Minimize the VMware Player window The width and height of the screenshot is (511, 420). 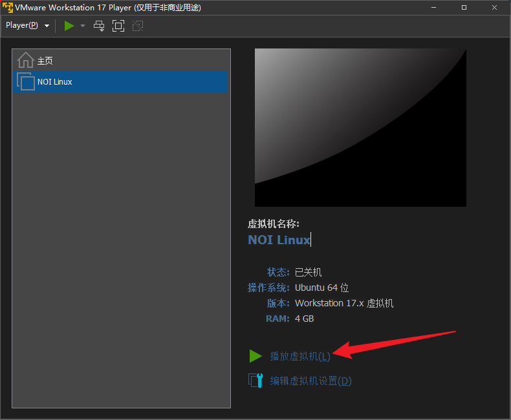click(435, 7)
